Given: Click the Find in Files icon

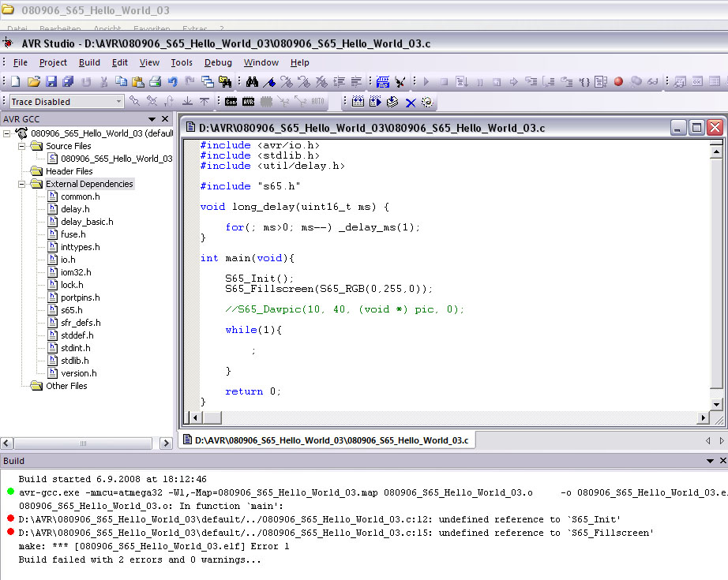Looking at the screenshot, I should [x=225, y=81].
